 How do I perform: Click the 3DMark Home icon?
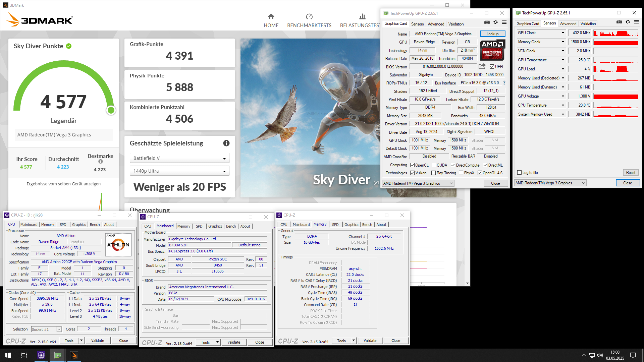pos(271,16)
